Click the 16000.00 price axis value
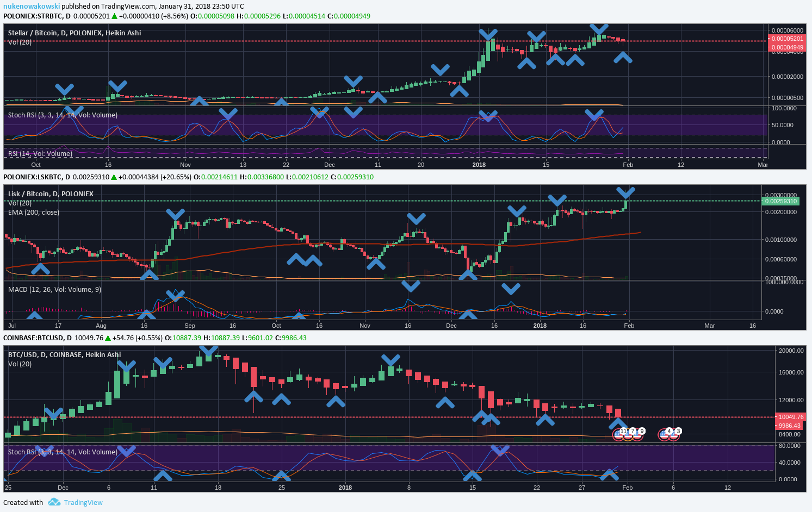The width and height of the screenshot is (812, 512). (x=791, y=372)
